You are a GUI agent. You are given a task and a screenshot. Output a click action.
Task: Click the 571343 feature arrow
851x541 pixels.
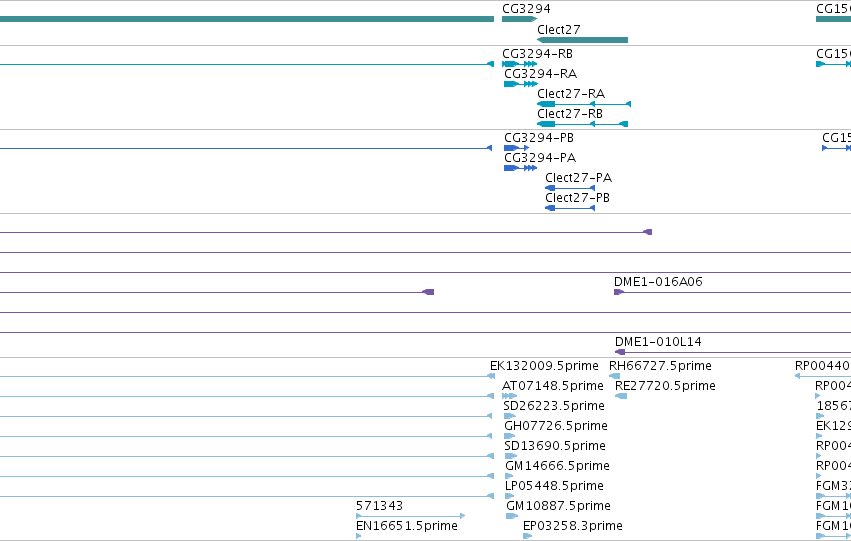(410, 516)
